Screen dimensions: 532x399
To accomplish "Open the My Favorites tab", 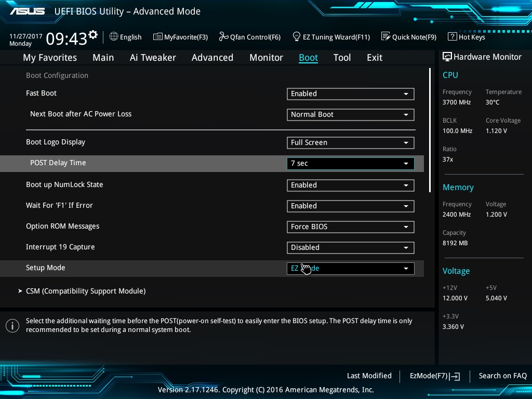I will (50, 58).
